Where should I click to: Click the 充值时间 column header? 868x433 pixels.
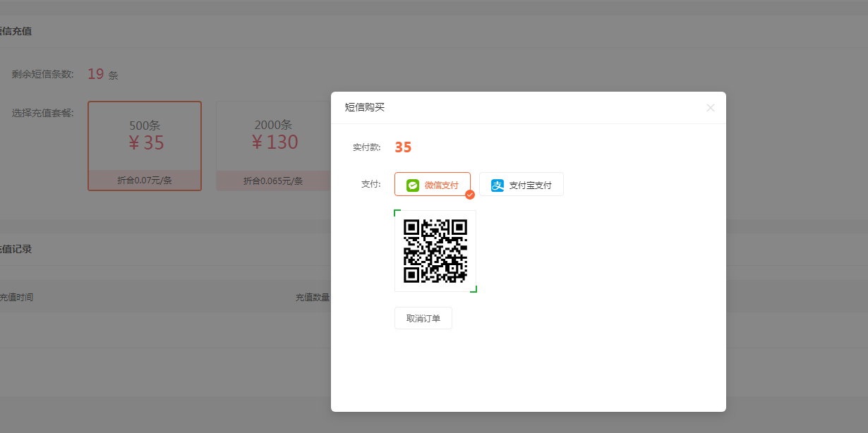[16, 298]
